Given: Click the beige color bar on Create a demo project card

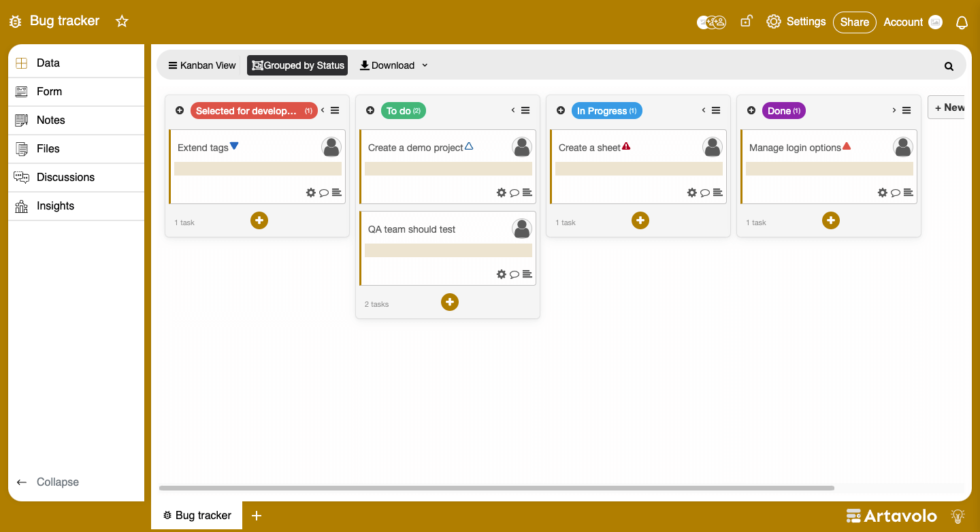Looking at the screenshot, I should point(448,169).
